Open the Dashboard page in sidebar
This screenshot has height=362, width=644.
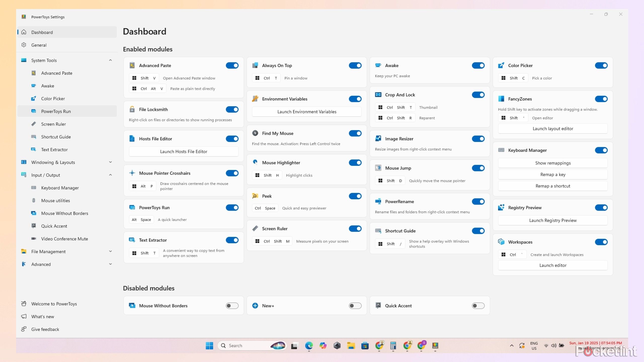[67, 32]
